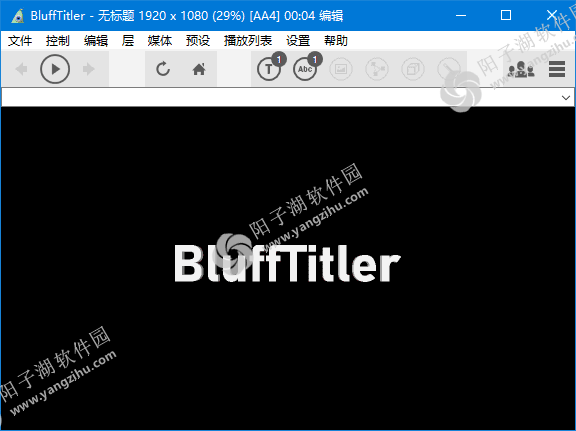Add a text layer with T icon

coord(269,69)
